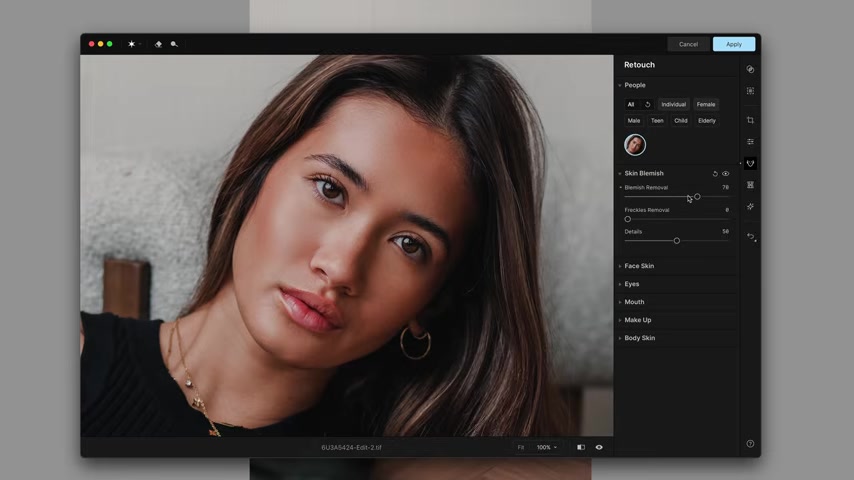Toggle the preview eye in bottom bar
Image resolution: width=854 pixels, height=480 pixels.
pyautogui.click(x=599, y=447)
